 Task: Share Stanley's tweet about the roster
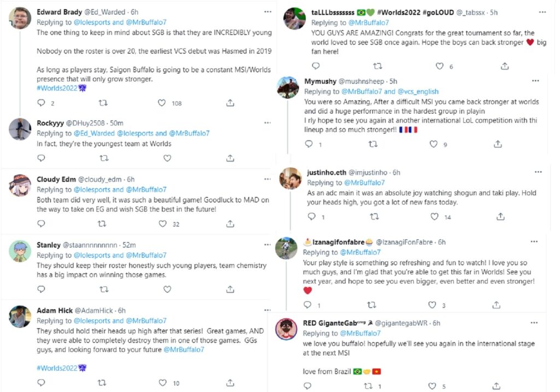click(x=230, y=289)
